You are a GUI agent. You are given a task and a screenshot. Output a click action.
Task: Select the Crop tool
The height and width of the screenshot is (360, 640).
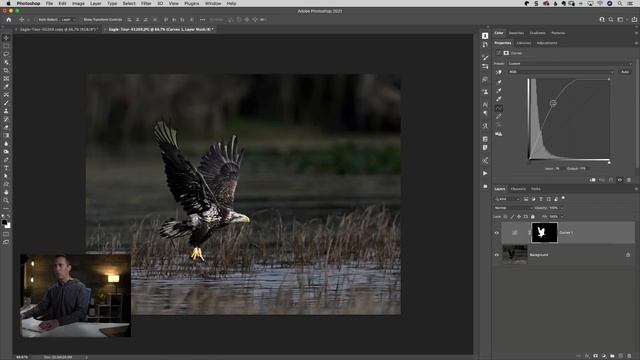pos(6,70)
